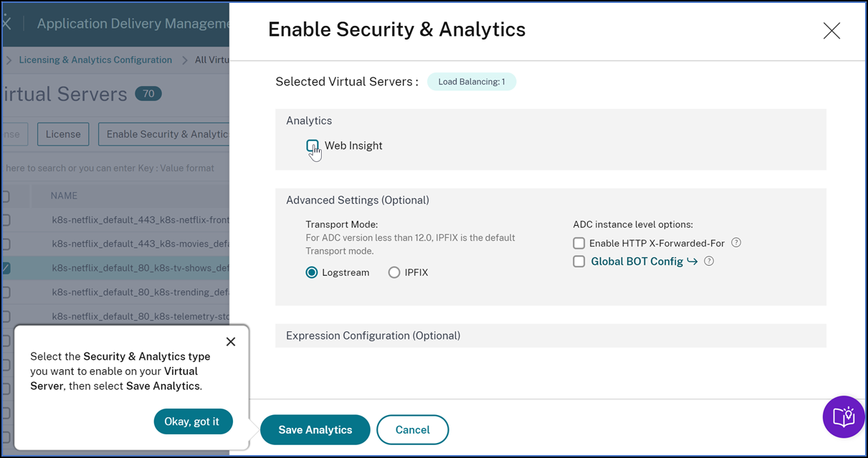Click Okay, got it in tooltip
Viewport: 868px width, 458px height.
pos(193,421)
